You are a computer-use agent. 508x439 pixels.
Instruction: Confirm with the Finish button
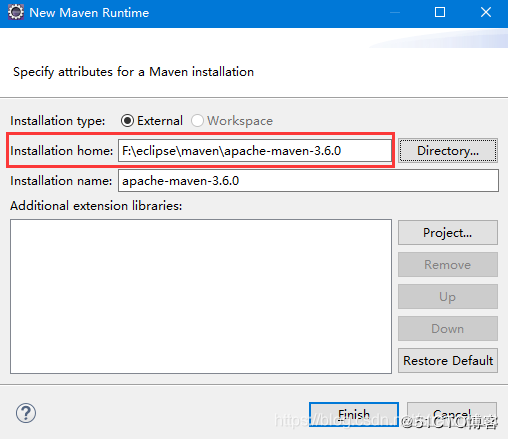[x=354, y=414]
